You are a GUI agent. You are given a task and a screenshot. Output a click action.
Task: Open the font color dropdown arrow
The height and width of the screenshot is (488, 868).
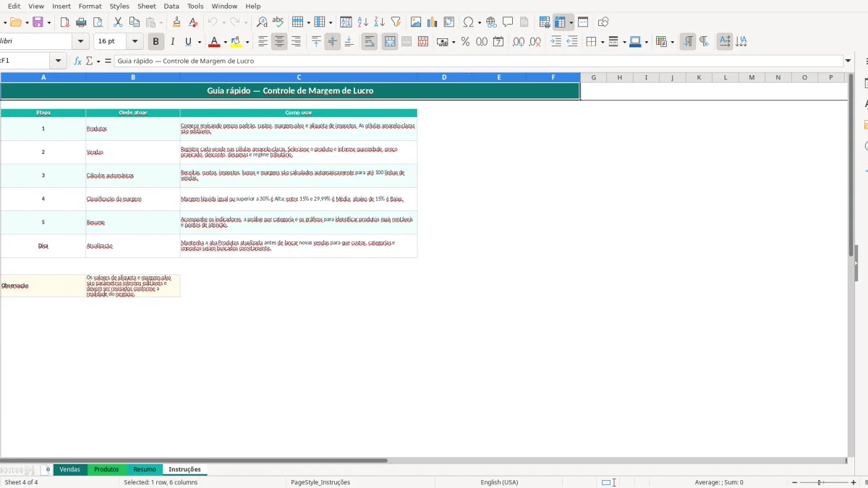[x=225, y=42]
